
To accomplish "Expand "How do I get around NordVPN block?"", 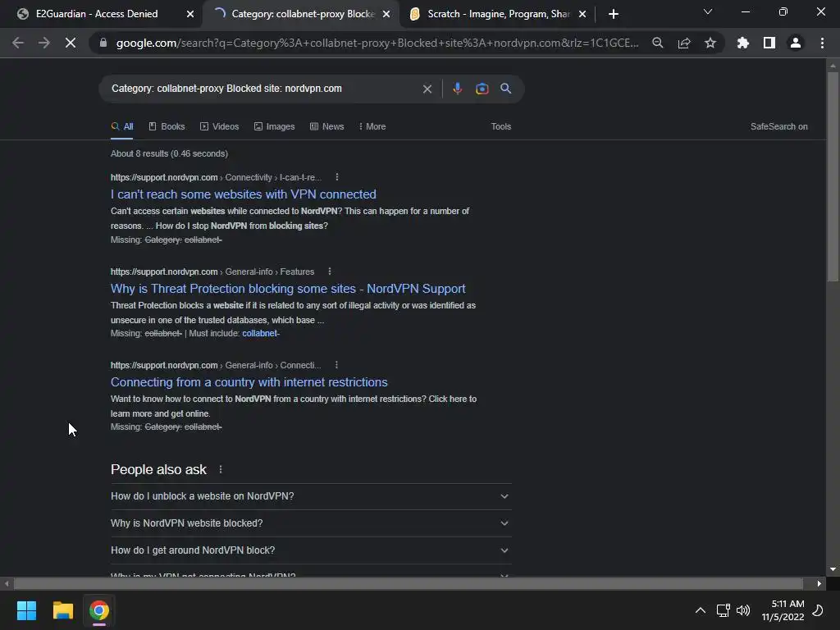I will 311,550.
